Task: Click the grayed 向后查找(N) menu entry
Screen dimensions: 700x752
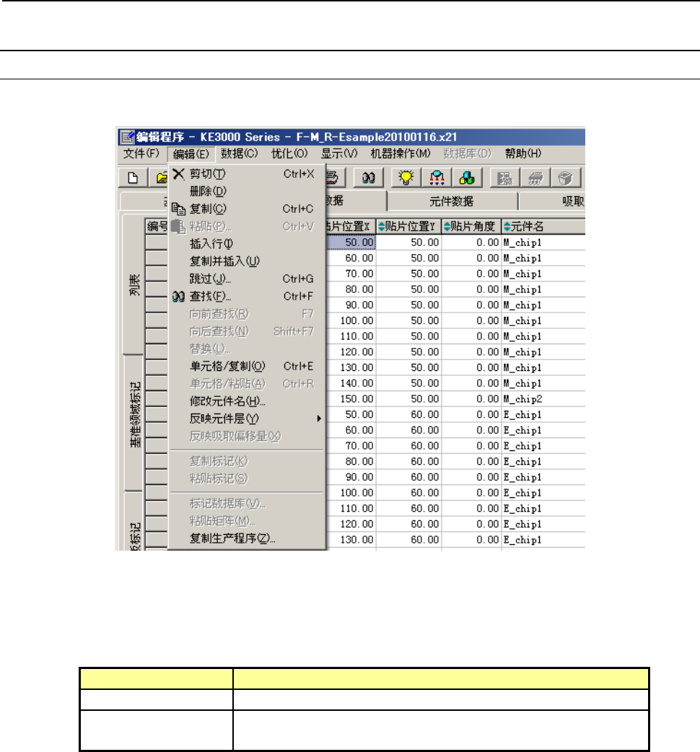Action: 248,331
